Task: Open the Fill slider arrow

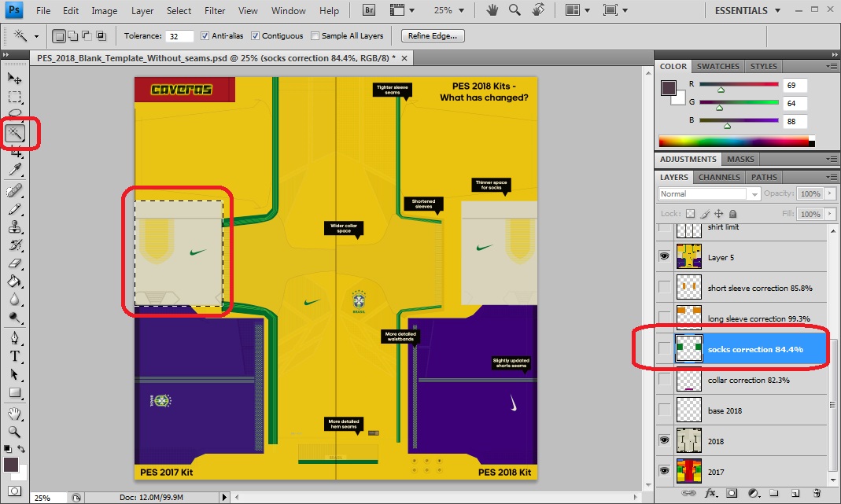Action: click(x=830, y=213)
